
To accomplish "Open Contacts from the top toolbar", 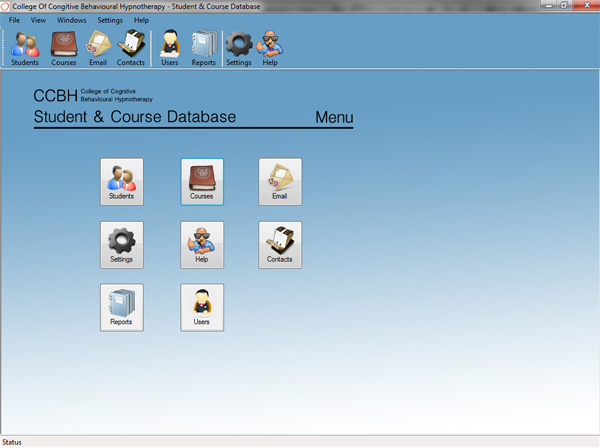I will click(131, 49).
